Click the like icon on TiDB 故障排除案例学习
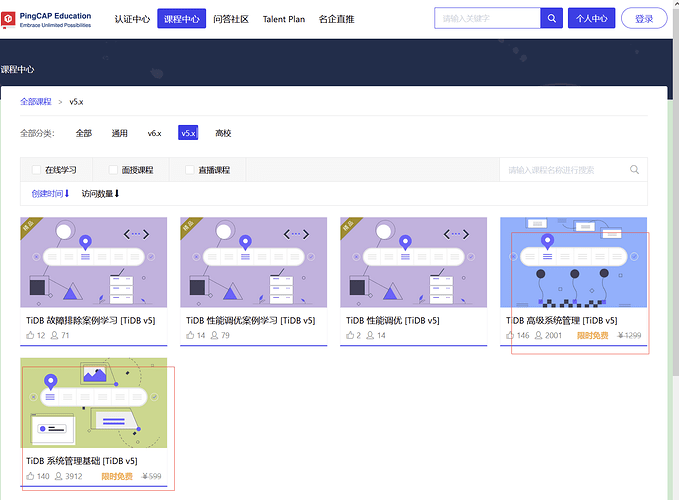The height and width of the screenshot is (500, 679). pyautogui.click(x=30, y=335)
